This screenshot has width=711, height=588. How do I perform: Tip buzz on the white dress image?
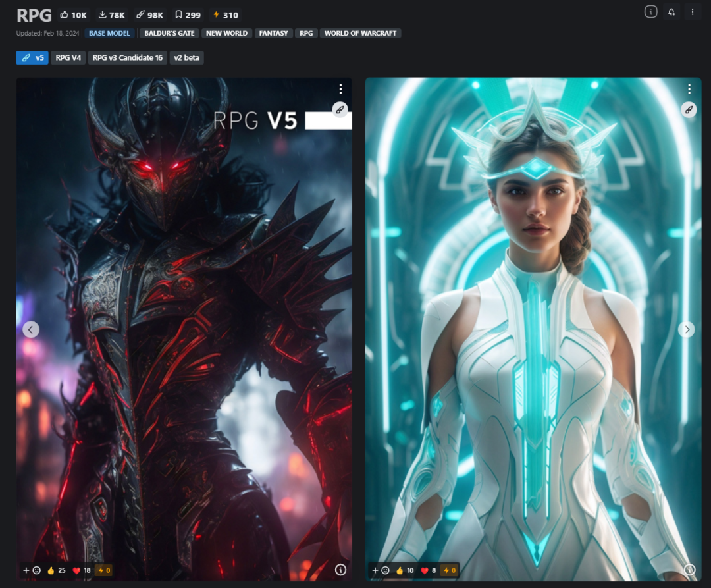pos(450,570)
